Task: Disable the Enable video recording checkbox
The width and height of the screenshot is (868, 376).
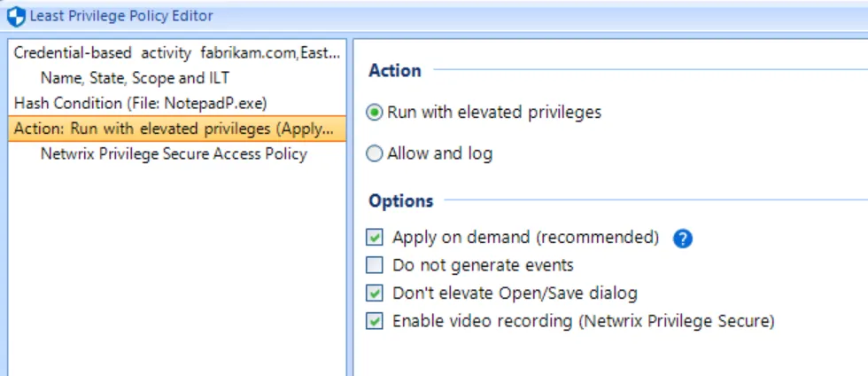Action: (x=374, y=321)
